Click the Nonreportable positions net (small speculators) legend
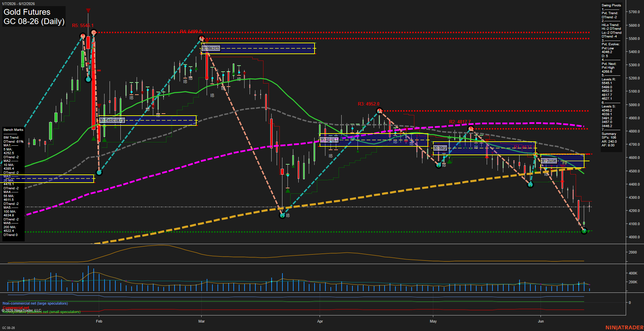The width and height of the screenshot is (644, 331). pyautogui.click(x=41, y=312)
